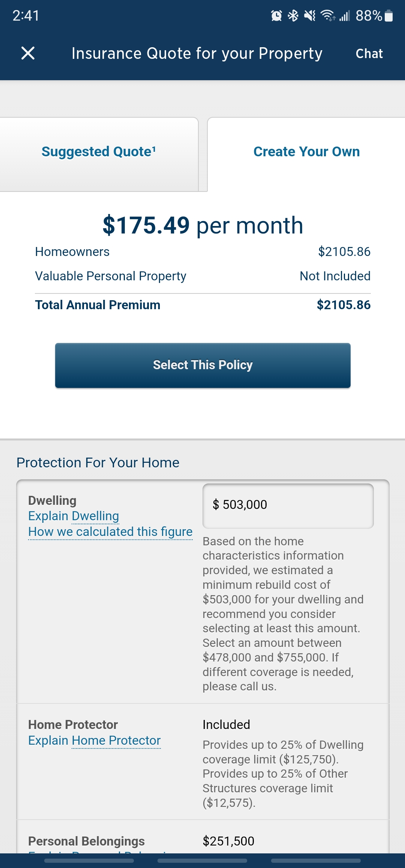The width and height of the screenshot is (405, 868).
Task: Tap the cellular signal strength icon
Action: point(344,16)
